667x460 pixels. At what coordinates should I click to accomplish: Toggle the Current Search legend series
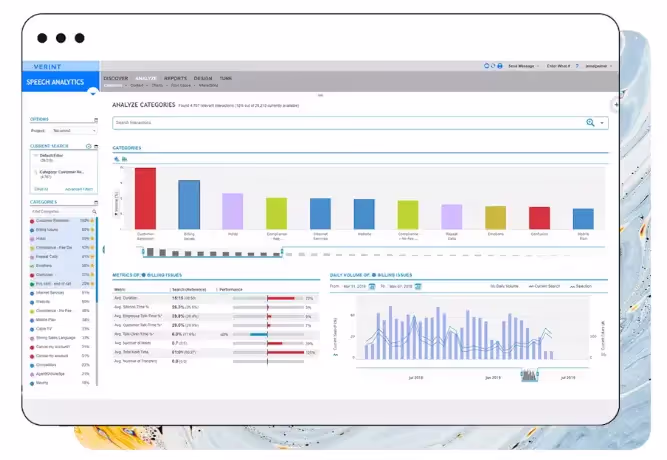point(544,286)
